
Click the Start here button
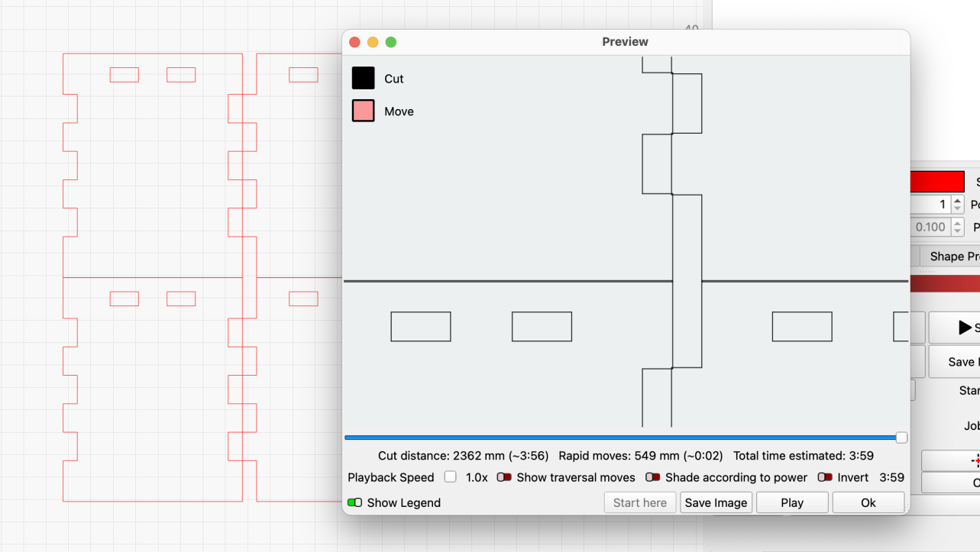[639, 502]
